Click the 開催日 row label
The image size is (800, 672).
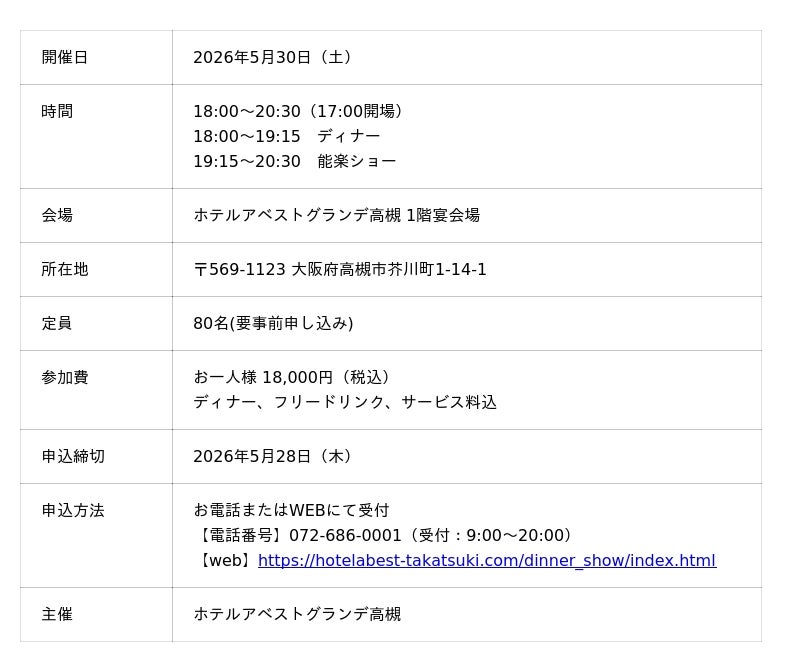coord(65,58)
